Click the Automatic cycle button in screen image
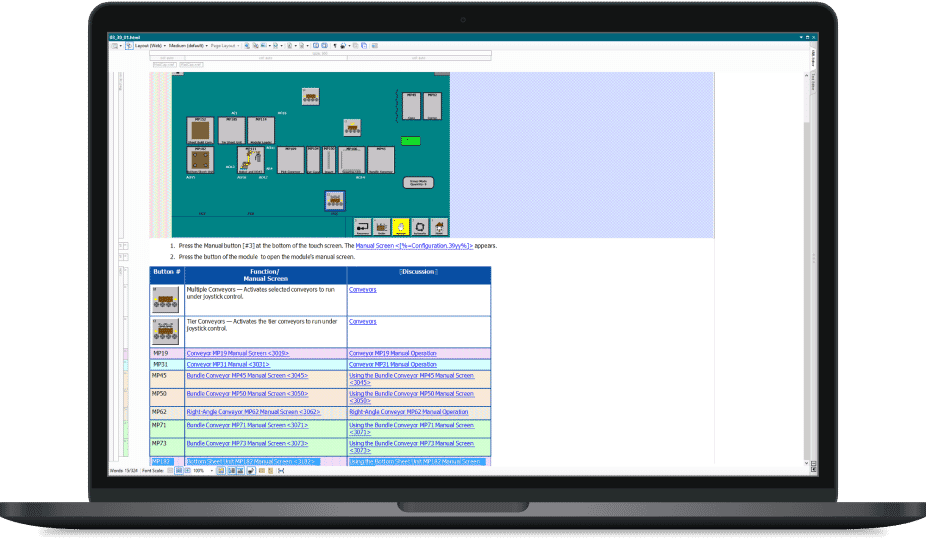926x540 pixels. tap(420, 227)
